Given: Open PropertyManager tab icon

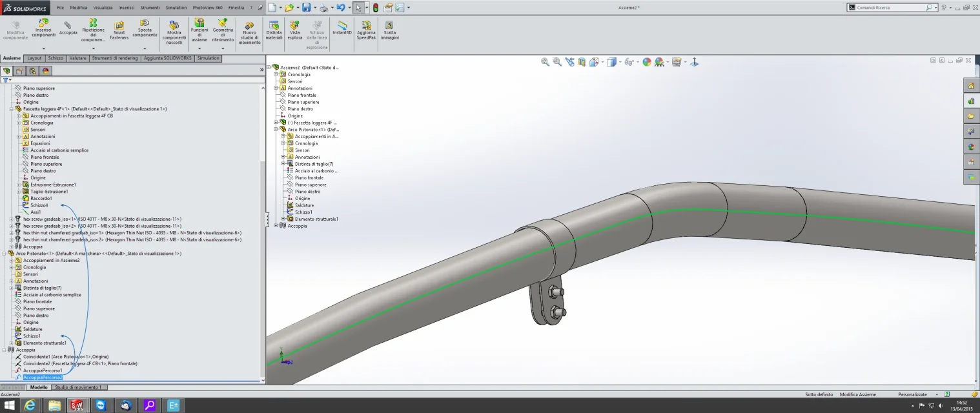Looking at the screenshot, I should coord(20,71).
